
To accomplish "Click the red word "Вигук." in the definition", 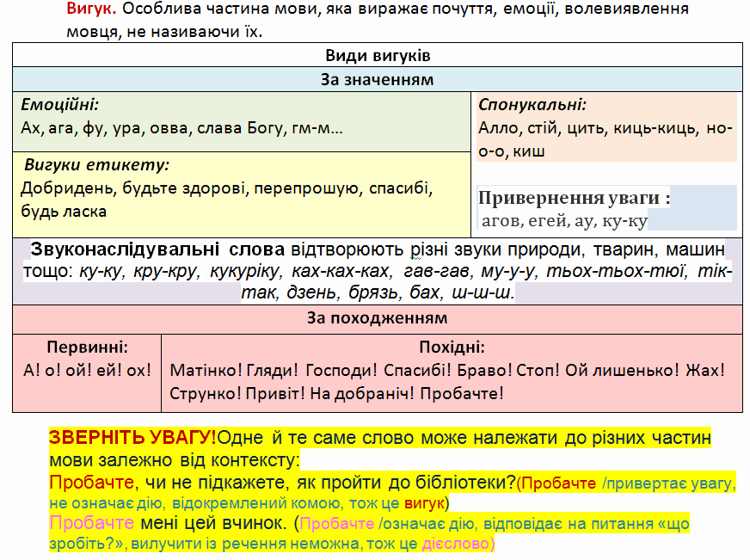I will pyautogui.click(x=91, y=9).
